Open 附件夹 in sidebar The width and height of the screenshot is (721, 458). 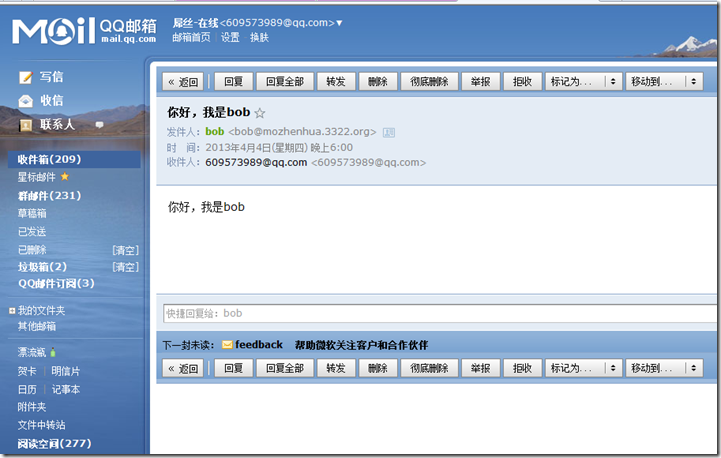coord(32,407)
